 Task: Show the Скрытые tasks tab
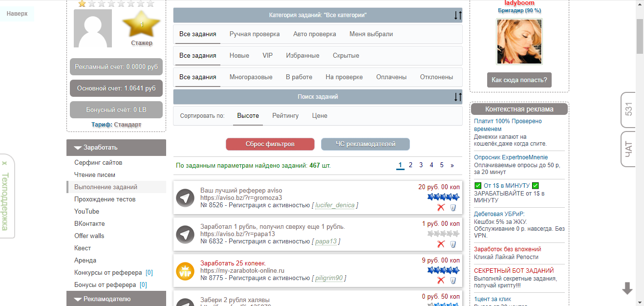(346, 56)
